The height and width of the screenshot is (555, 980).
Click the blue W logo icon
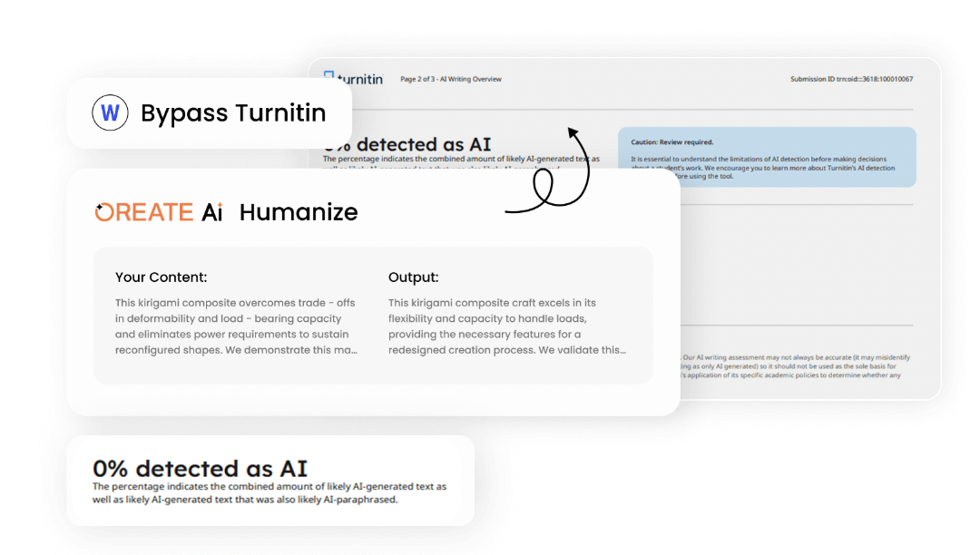(x=110, y=112)
